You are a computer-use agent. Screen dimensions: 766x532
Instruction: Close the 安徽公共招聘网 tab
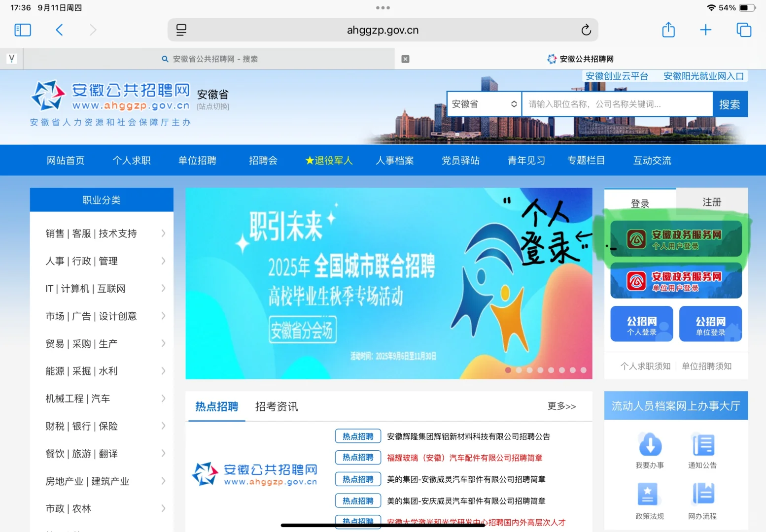[x=405, y=59]
